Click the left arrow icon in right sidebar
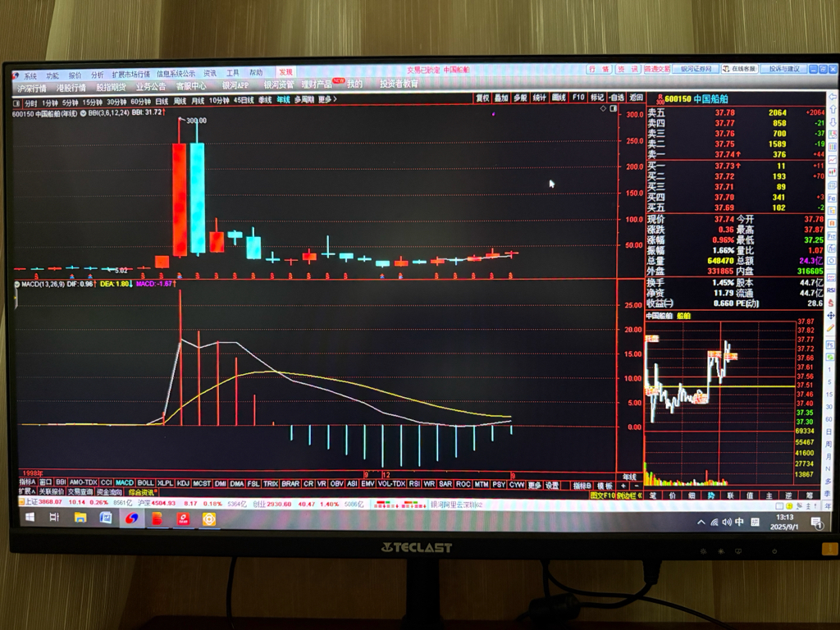This screenshot has height=630, width=840. 833,97
